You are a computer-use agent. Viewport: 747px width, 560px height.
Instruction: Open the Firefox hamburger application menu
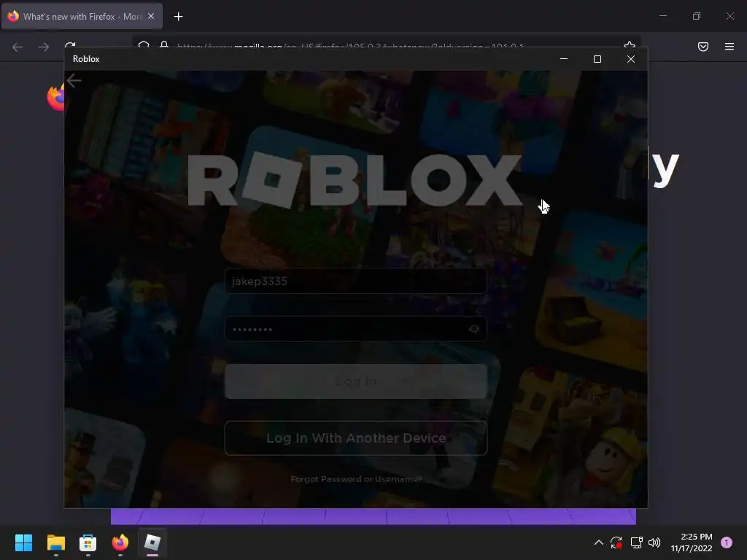729,47
